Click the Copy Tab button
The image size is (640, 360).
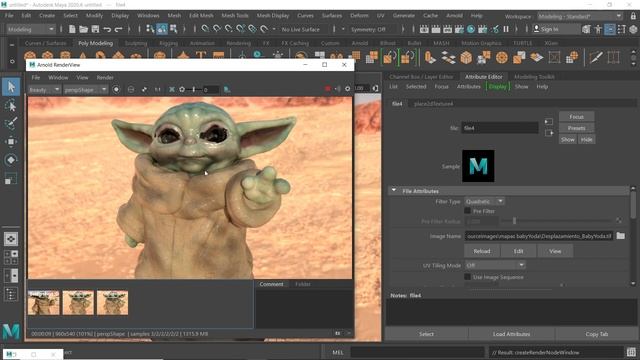(x=597, y=334)
